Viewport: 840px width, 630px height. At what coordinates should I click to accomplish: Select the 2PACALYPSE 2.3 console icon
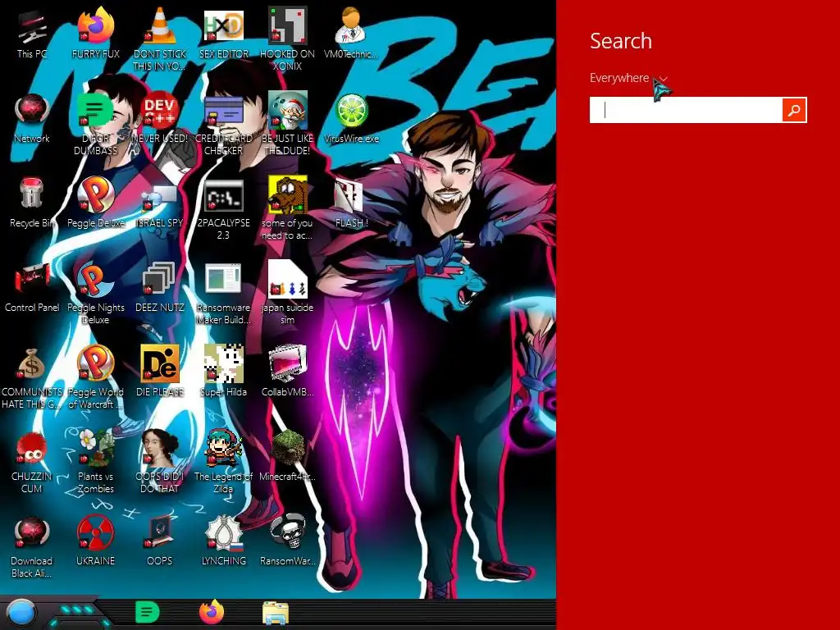tap(223, 195)
